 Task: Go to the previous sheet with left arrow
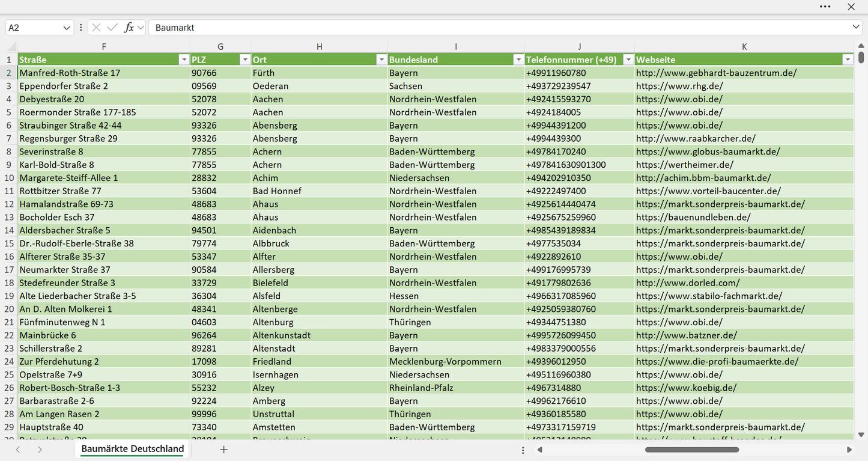[18, 450]
